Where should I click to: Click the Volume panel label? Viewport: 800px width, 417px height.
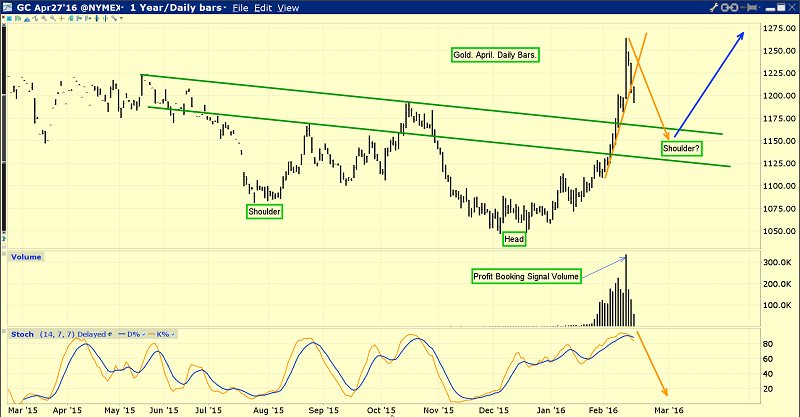point(26,257)
